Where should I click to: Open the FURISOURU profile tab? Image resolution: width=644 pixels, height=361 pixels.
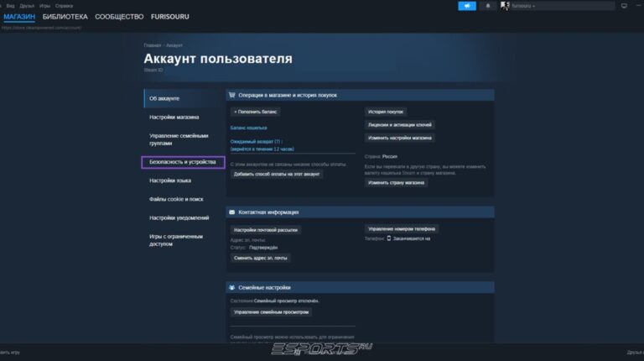tap(169, 17)
